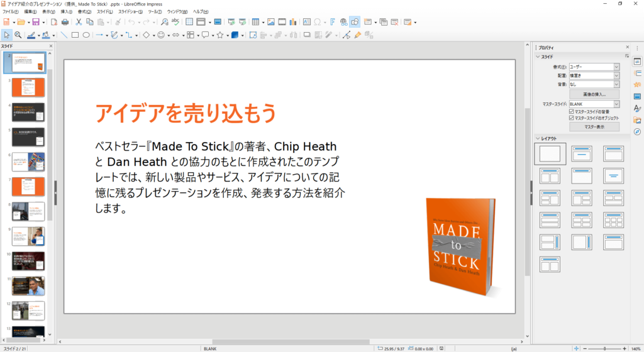Insert hyperlink globe icon
Image resolution: width=644 pixels, height=352 pixels.
[344, 22]
